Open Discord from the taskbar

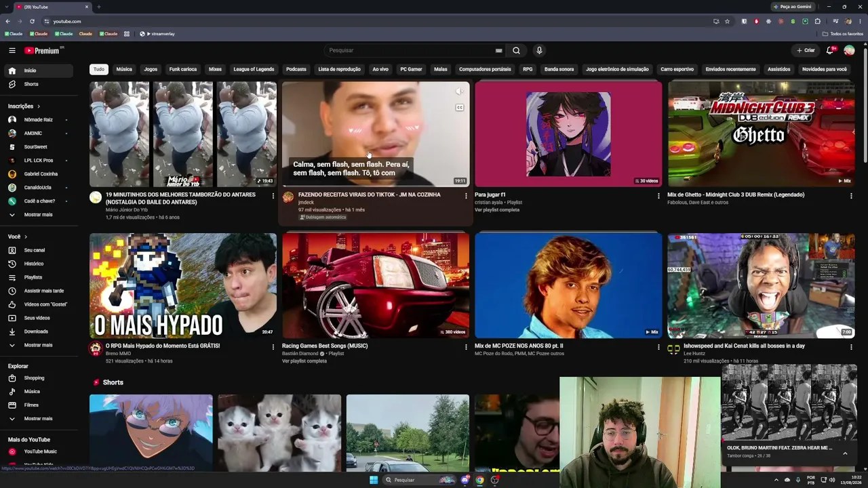pos(465,480)
